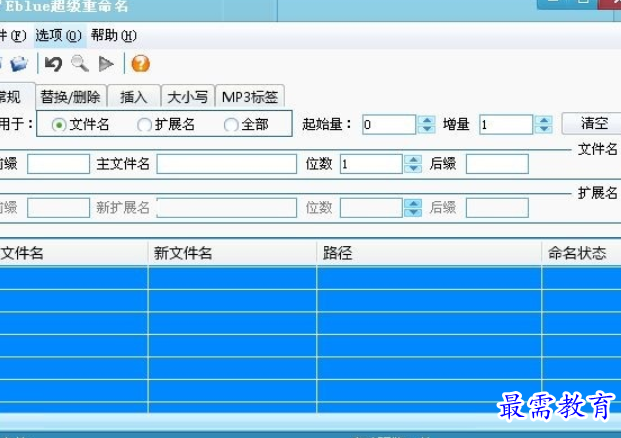Switch to the 插入 tab
This screenshot has width=621, height=438.
(133, 97)
